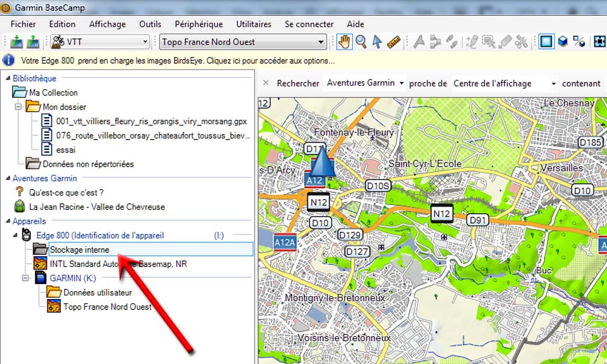607x364 pixels.
Task: Click the INTL Standard Basemap map icon
Action: tap(40, 263)
